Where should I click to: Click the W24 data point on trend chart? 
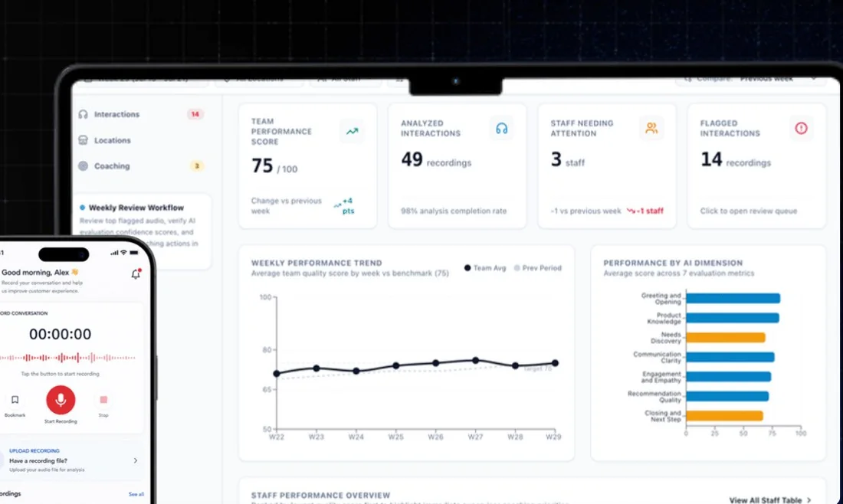coord(356,371)
